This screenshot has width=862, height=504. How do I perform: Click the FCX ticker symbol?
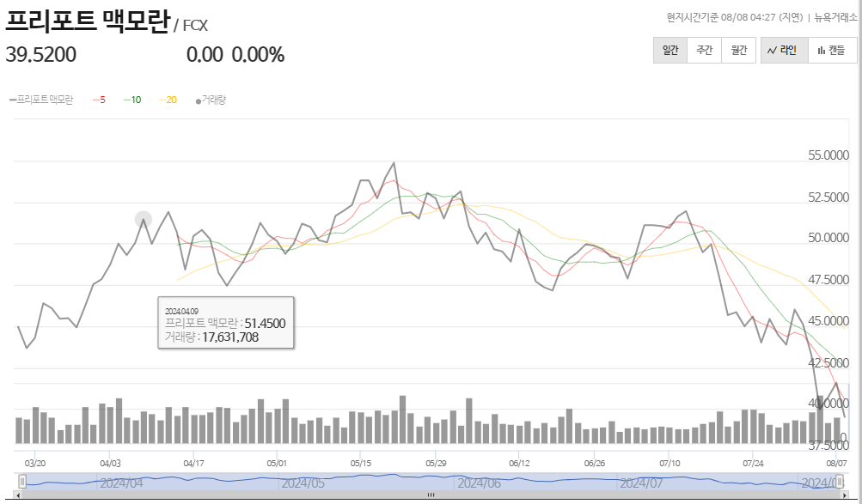coord(195,26)
